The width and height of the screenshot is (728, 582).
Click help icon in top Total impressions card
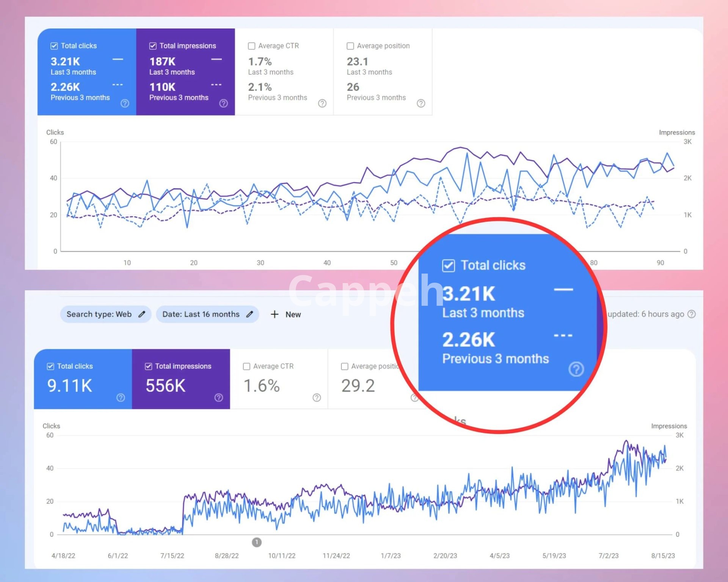click(224, 103)
